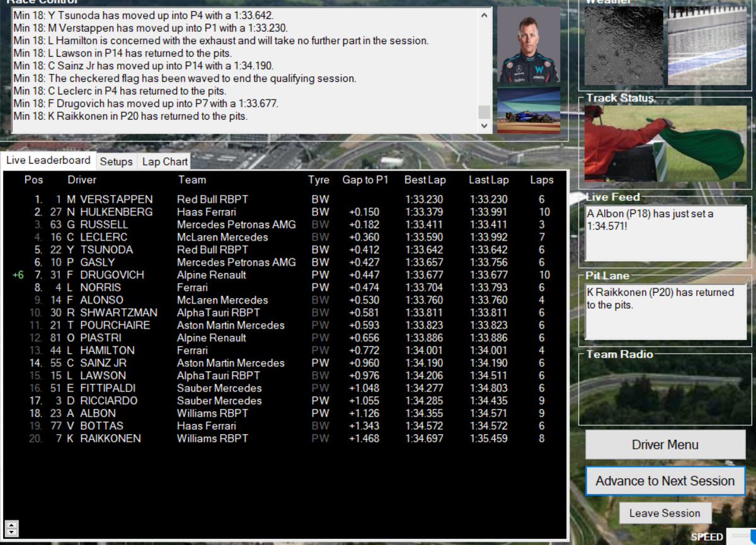Click the Driver column header
The image size is (756, 545).
(82, 180)
